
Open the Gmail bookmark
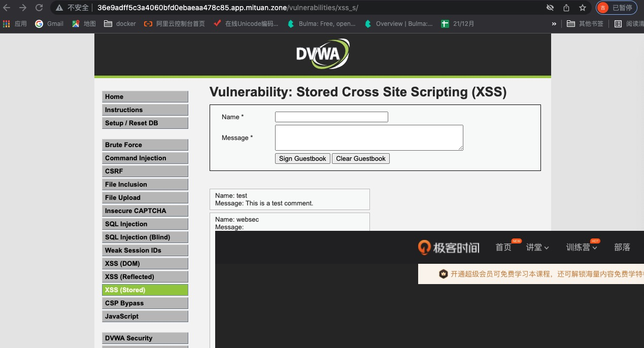point(49,24)
